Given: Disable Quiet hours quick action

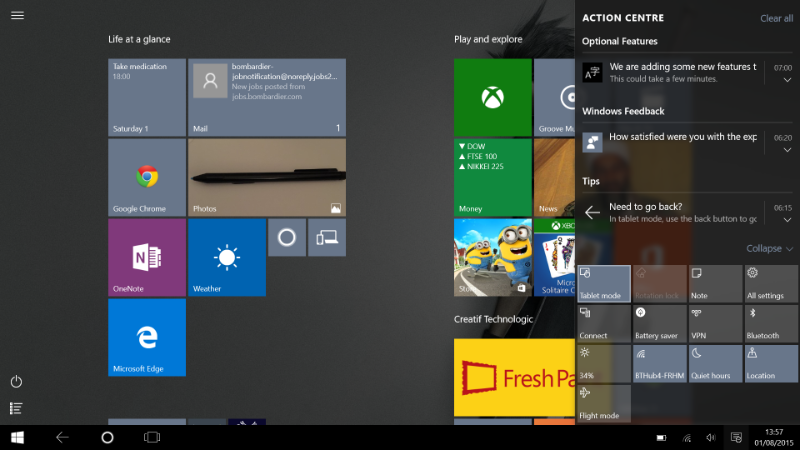Looking at the screenshot, I should [715, 364].
